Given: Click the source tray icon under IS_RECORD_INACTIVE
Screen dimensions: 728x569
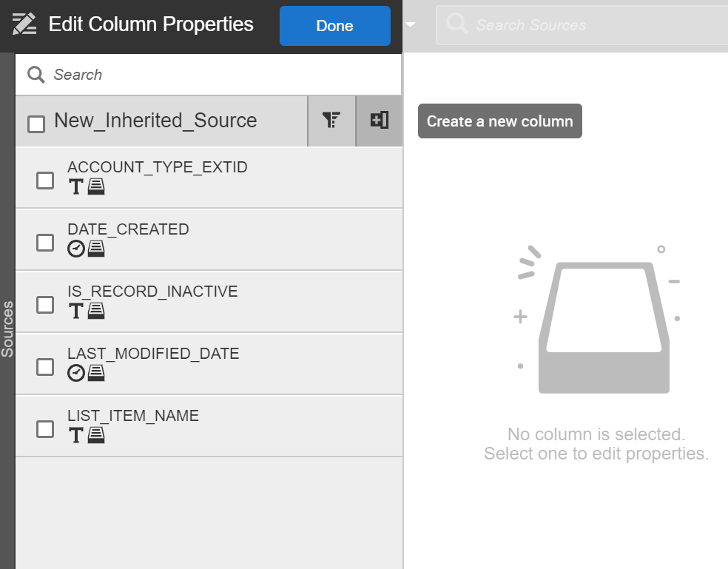Looking at the screenshot, I should click(x=96, y=311).
